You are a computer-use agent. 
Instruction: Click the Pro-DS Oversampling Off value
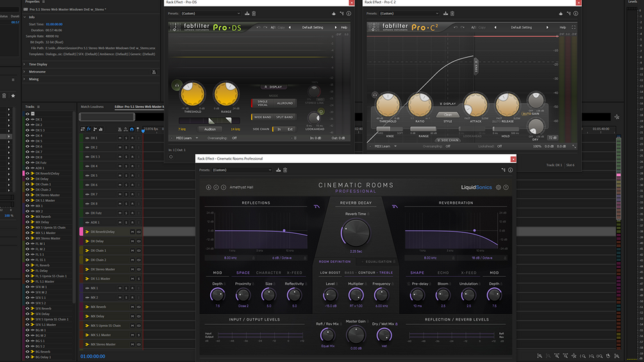pyautogui.click(x=234, y=138)
